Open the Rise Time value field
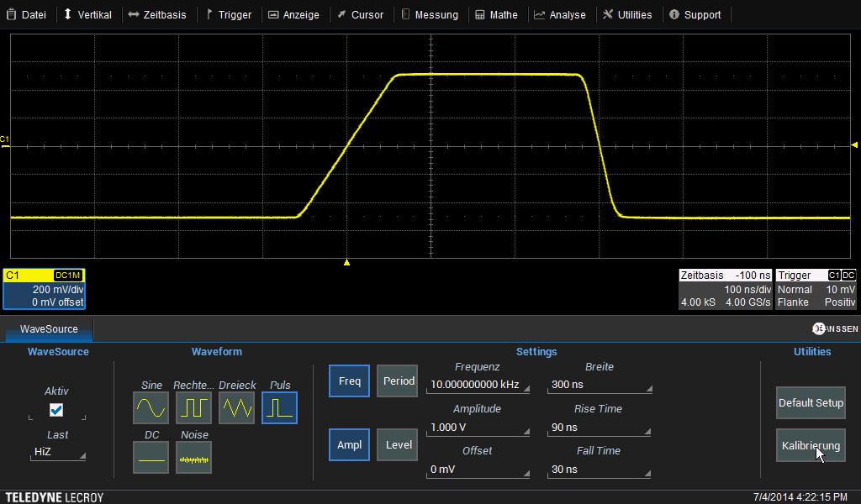The image size is (861, 504). (599, 428)
